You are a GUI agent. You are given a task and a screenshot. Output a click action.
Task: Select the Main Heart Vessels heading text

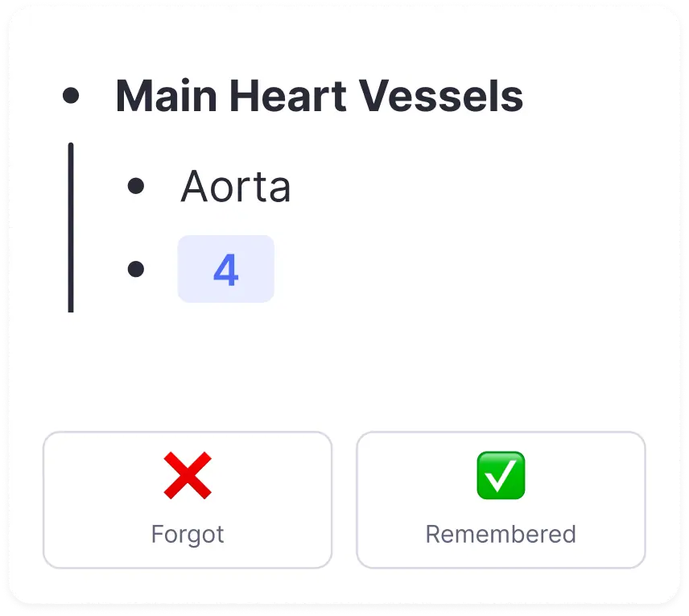tap(320, 96)
